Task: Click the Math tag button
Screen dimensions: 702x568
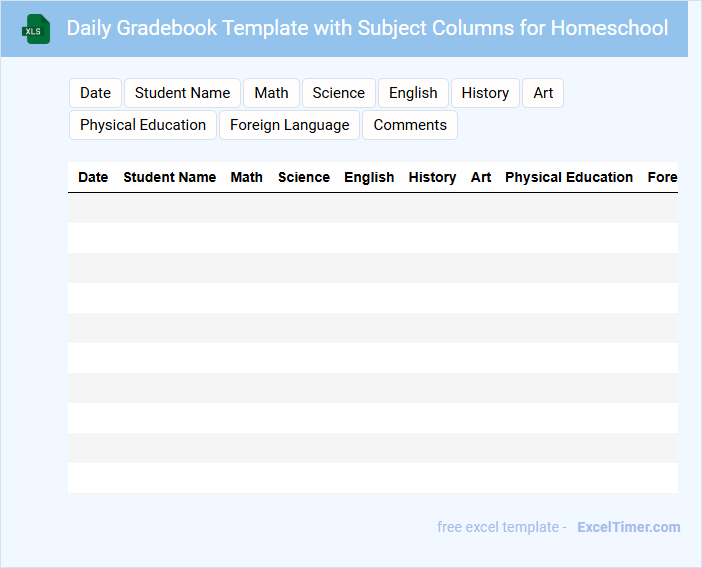Action: click(271, 93)
